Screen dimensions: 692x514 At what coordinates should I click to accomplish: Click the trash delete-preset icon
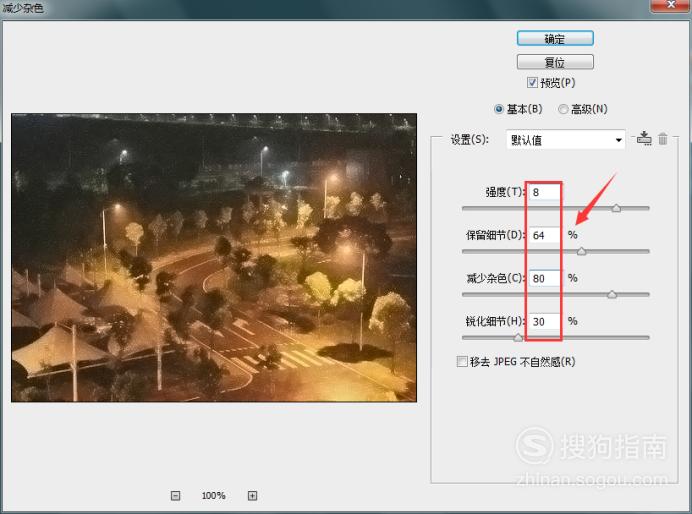pyautogui.click(x=663, y=139)
